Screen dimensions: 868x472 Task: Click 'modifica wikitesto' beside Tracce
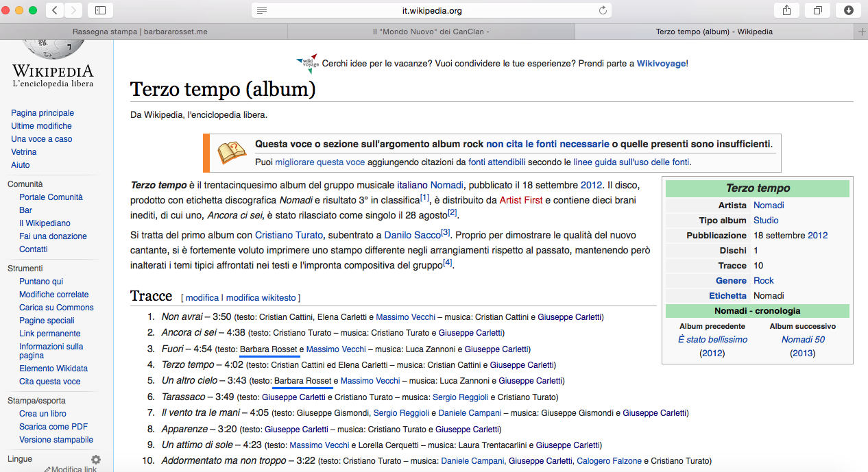[x=261, y=298]
